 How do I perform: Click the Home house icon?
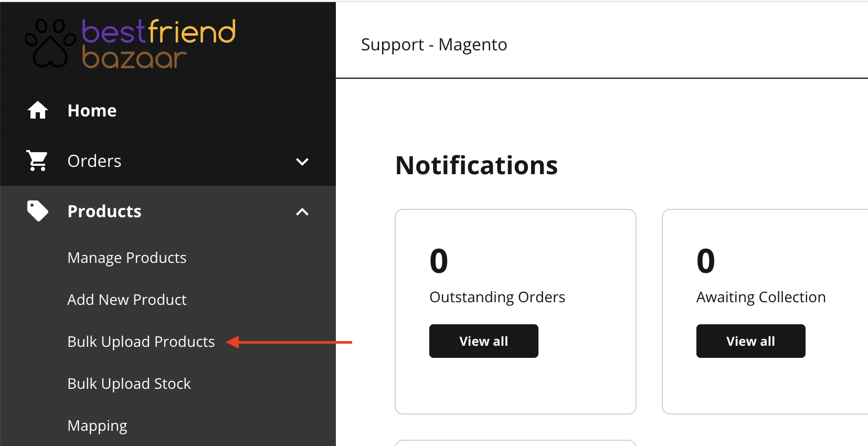pos(38,110)
